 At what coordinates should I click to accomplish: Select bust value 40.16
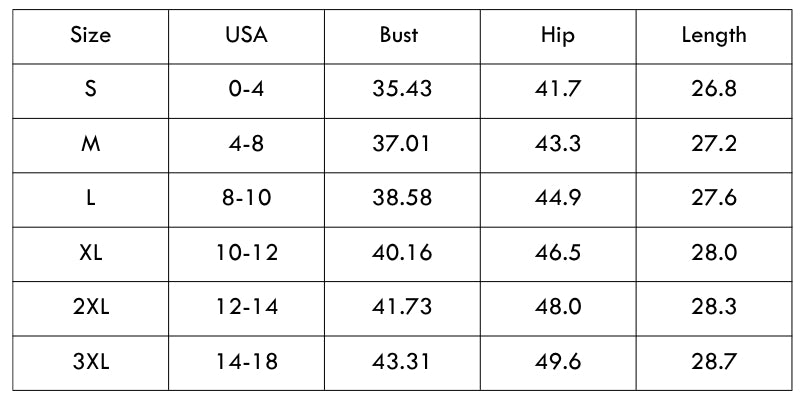(402, 252)
